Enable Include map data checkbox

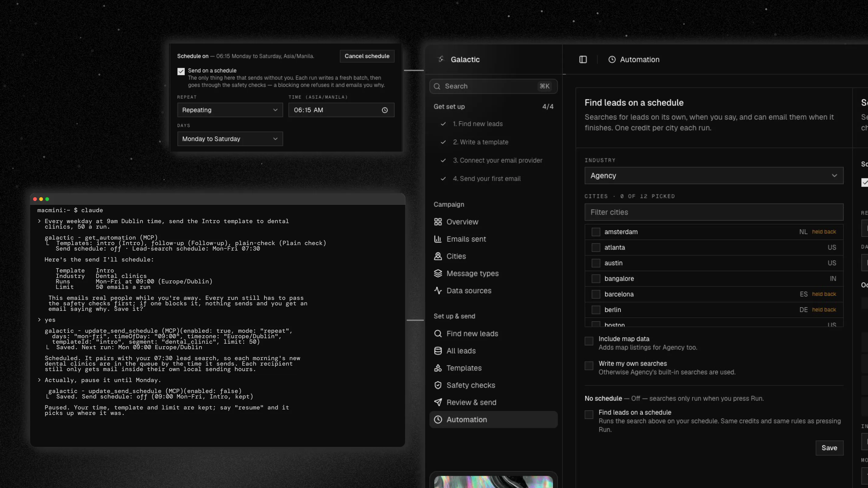coord(589,341)
